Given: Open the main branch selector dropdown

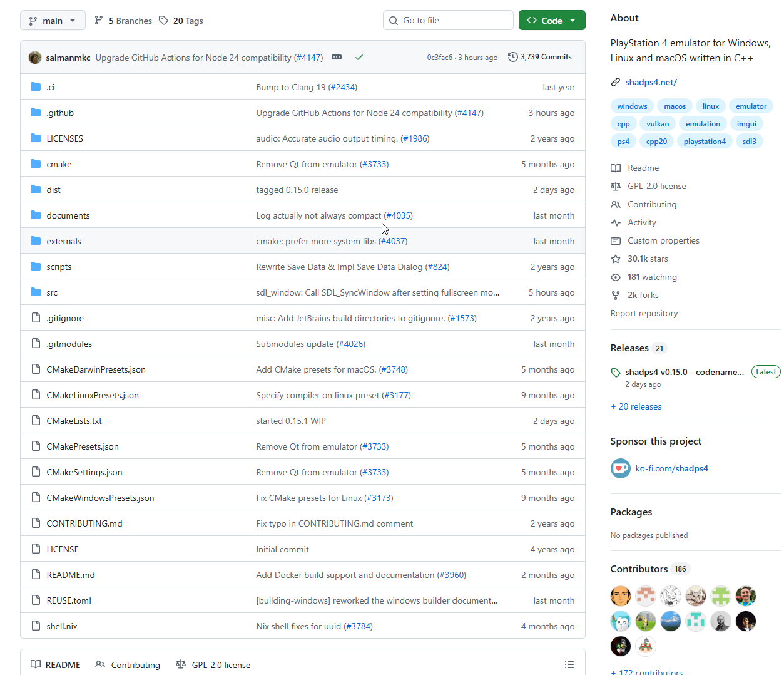Looking at the screenshot, I should click(x=53, y=20).
